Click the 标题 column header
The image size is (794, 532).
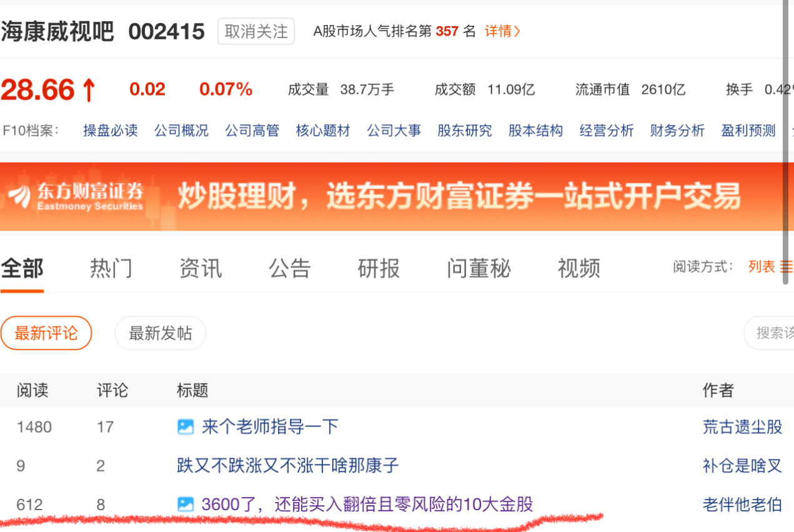pos(192,391)
